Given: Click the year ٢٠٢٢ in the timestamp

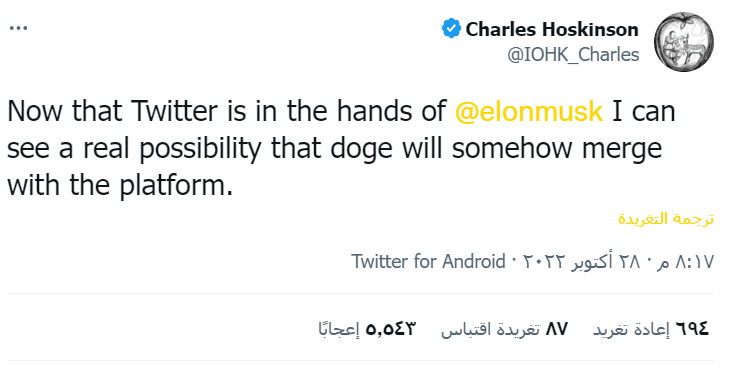Looking at the screenshot, I should coord(544,262).
